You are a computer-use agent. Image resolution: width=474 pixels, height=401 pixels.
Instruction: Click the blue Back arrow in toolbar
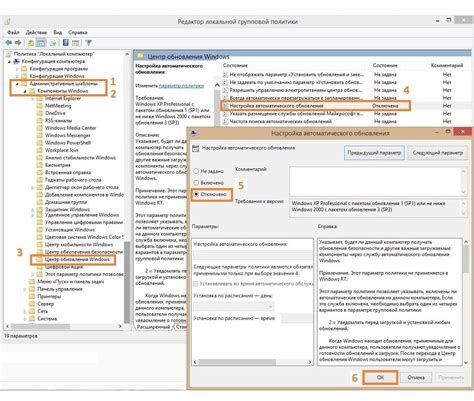9,43
